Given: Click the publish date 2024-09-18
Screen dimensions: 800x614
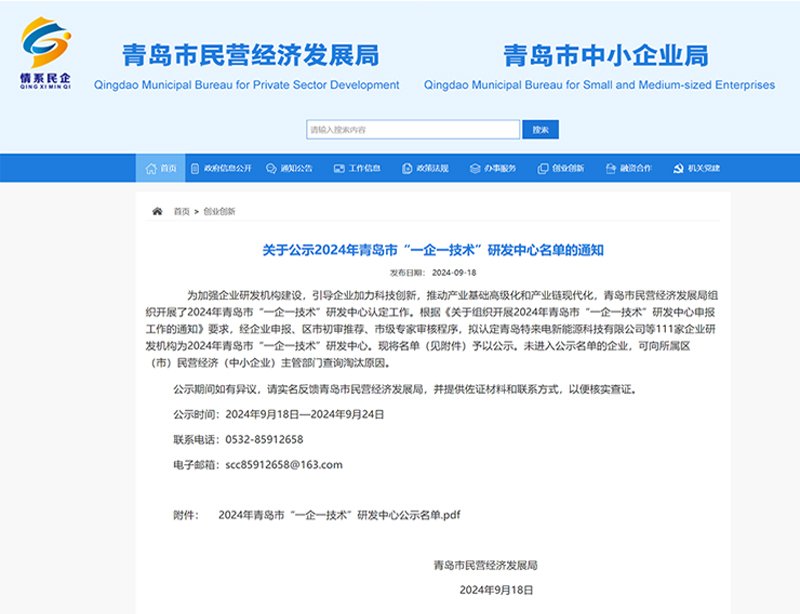Looking at the screenshot, I should point(454,273).
